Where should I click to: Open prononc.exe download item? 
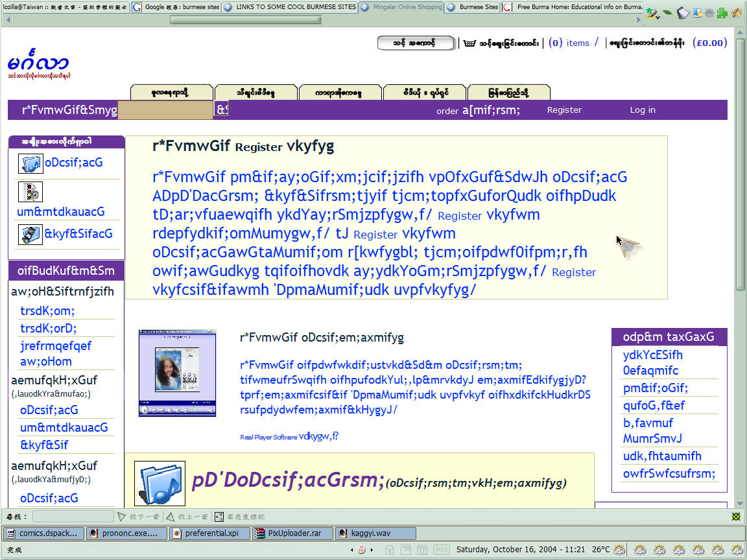[x=126, y=533]
